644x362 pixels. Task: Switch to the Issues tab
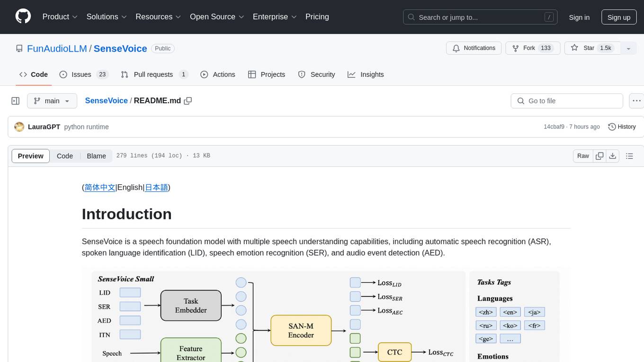(x=84, y=74)
